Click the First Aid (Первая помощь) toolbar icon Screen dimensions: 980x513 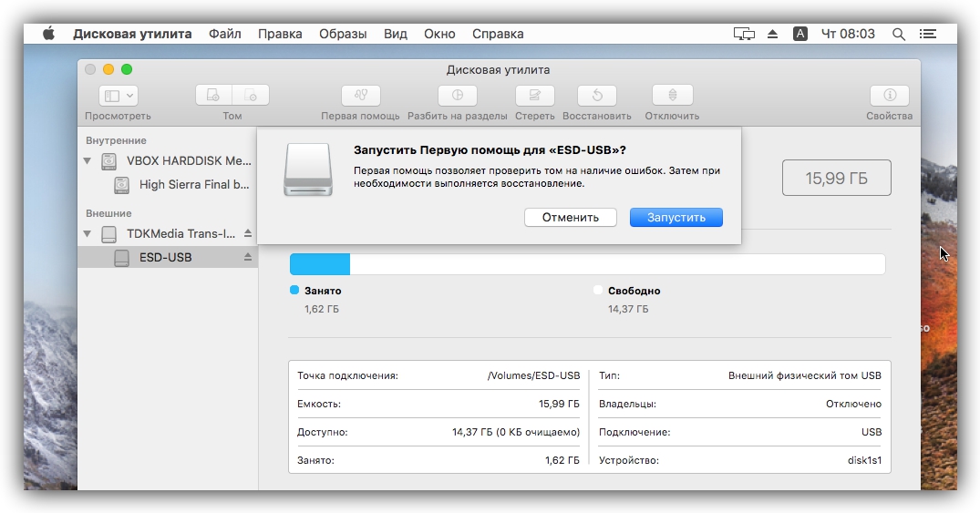[x=360, y=95]
